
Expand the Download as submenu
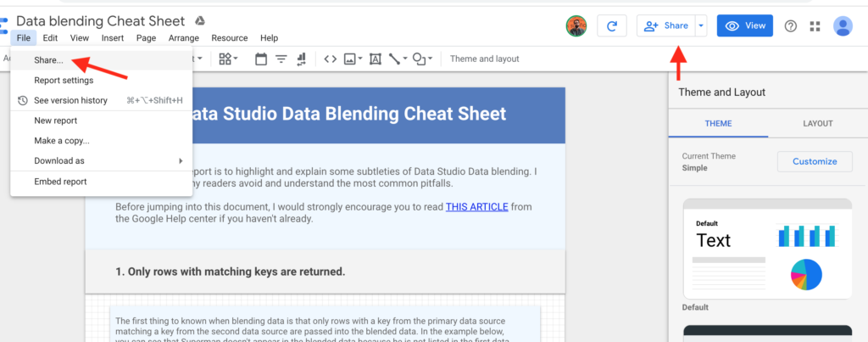102,160
